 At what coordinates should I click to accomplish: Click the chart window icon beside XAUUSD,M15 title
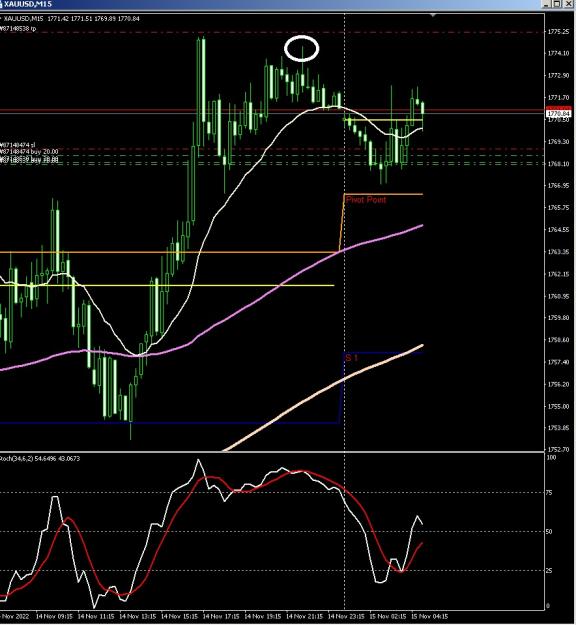coord(2,4)
